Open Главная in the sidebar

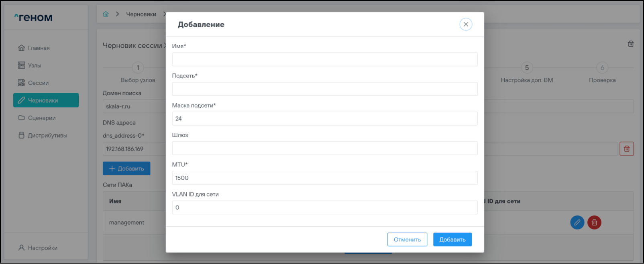pyautogui.click(x=39, y=48)
